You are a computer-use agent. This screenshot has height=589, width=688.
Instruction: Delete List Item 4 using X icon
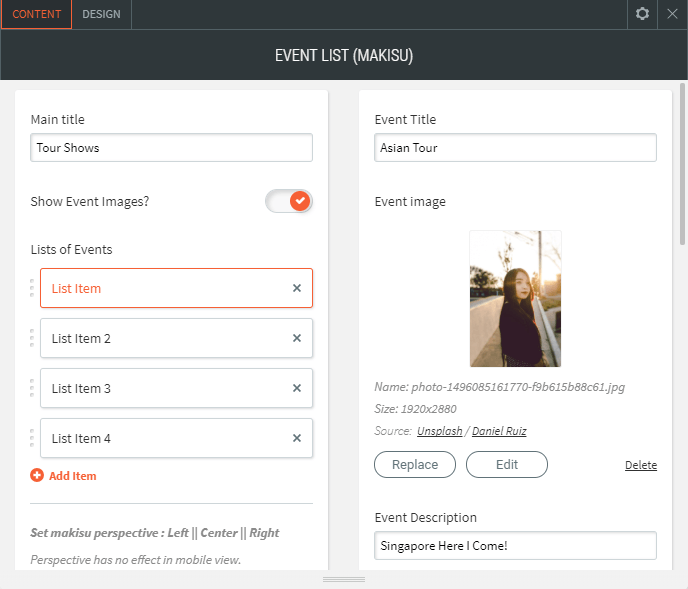point(297,438)
